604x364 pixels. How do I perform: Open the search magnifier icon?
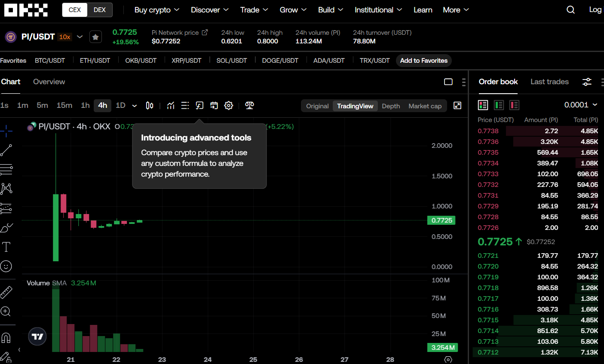coord(570,10)
